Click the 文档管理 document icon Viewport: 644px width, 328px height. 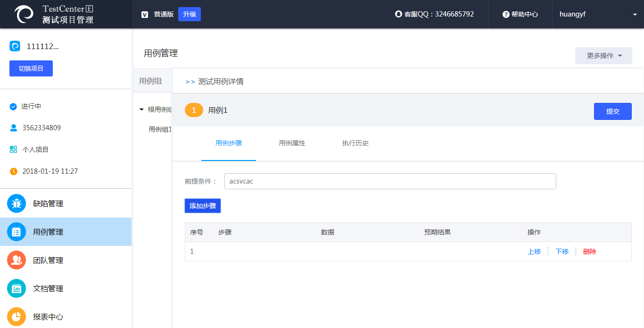point(17,289)
